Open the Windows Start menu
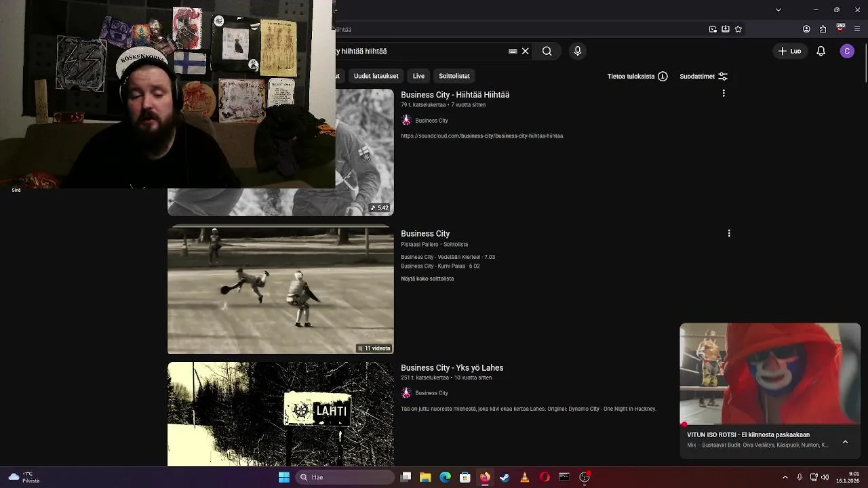Screen dimensions: 868x488 (x=284, y=477)
